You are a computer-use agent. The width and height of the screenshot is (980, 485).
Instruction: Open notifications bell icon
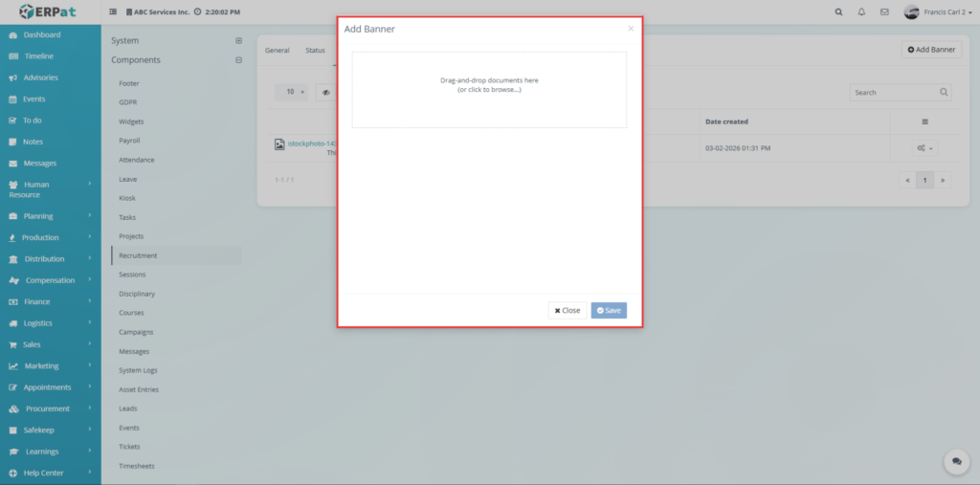pos(861,11)
